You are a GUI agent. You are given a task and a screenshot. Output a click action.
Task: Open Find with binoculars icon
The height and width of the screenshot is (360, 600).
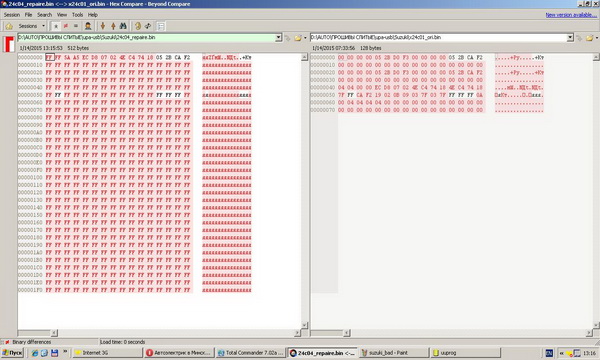coord(123,26)
